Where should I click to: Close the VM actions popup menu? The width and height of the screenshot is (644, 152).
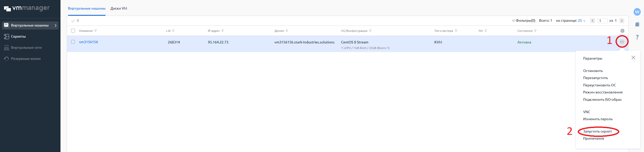tap(633, 58)
